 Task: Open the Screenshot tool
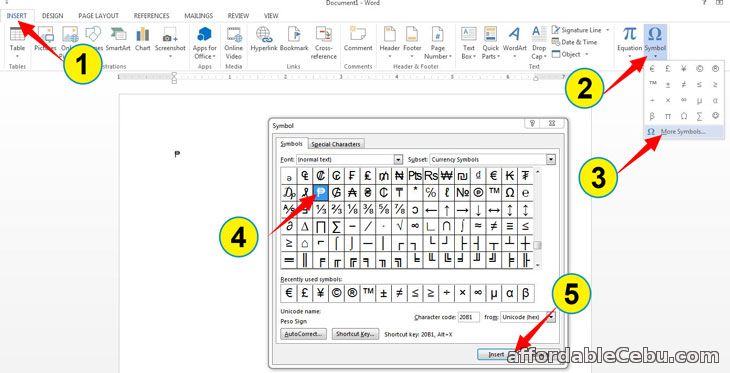point(170,42)
